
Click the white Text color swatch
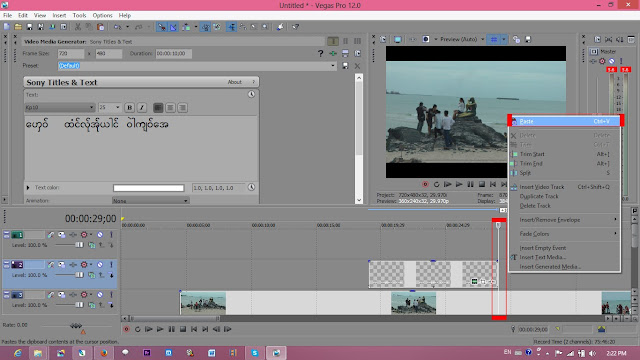tap(149, 188)
